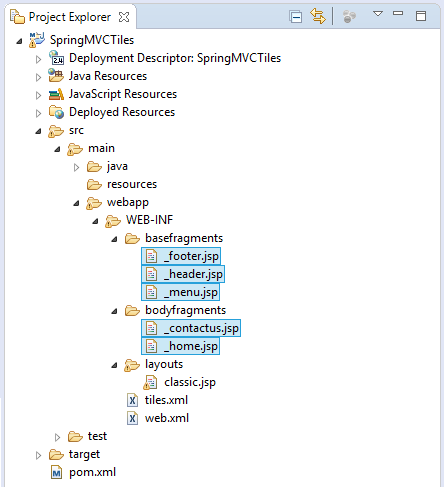
Task: Expand Deployment Descriptor: SpringMVCTiles node
Action: pyautogui.click(x=38, y=59)
